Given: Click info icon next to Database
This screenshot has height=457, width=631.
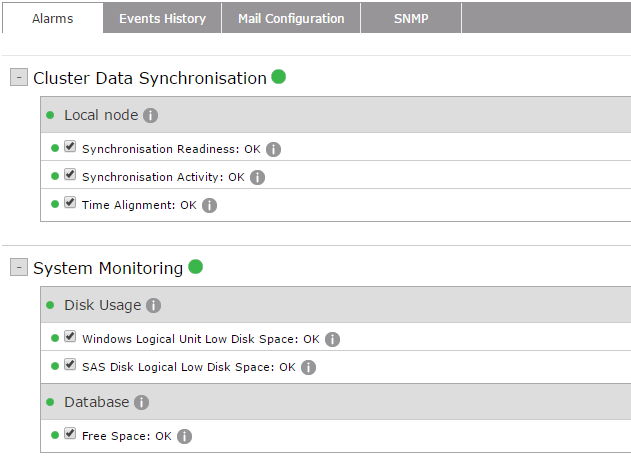Looking at the screenshot, I should click(x=141, y=402).
